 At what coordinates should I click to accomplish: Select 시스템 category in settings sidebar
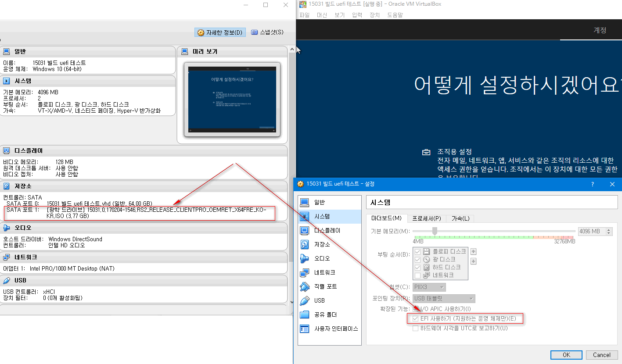click(x=330, y=217)
